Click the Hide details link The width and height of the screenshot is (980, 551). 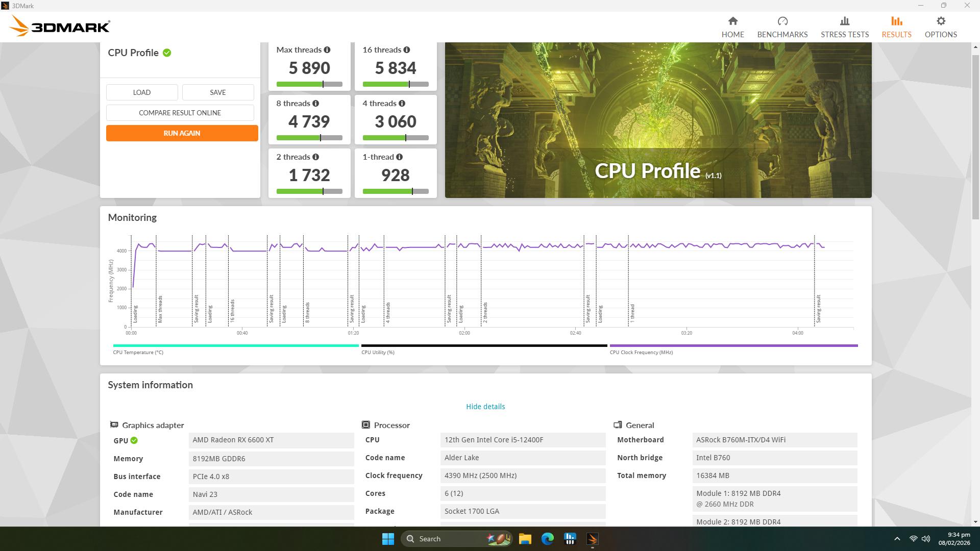pos(485,407)
